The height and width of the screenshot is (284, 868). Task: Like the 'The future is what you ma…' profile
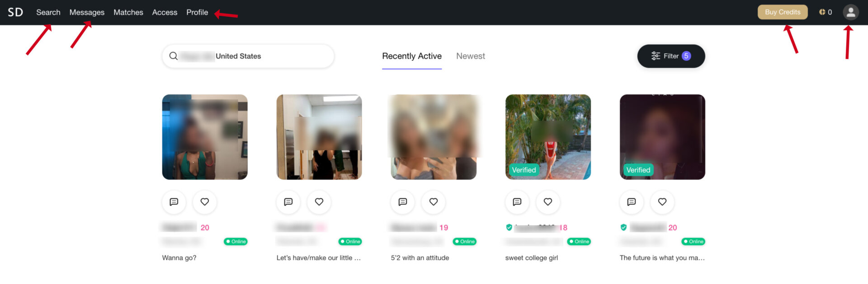pos(662,202)
